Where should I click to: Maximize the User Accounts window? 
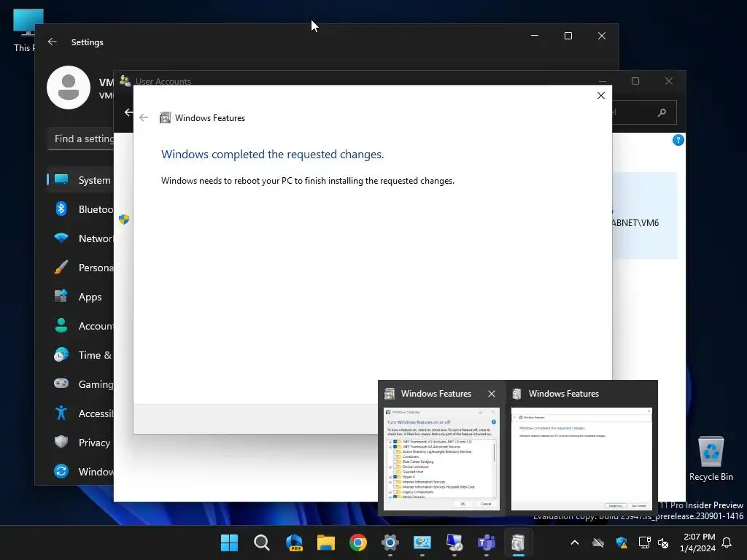click(x=635, y=81)
